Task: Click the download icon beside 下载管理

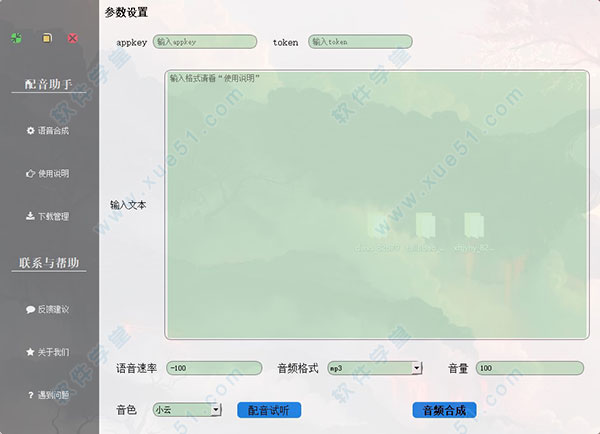Action: pyautogui.click(x=30, y=216)
